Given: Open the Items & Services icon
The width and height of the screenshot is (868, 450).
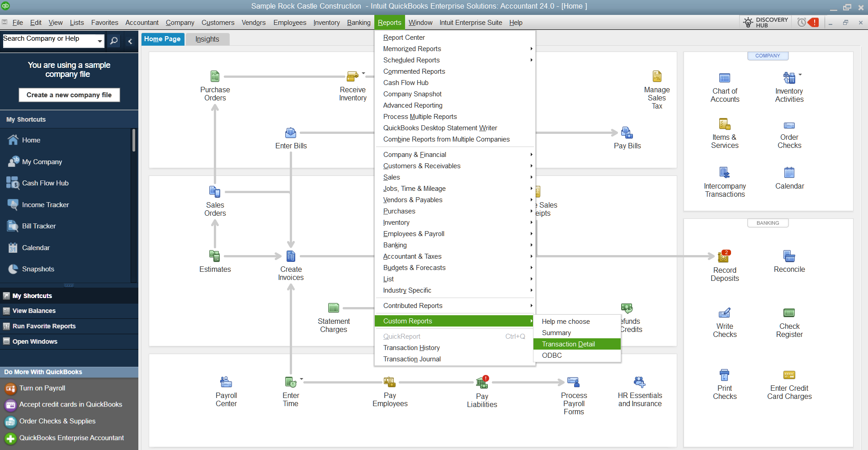Looking at the screenshot, I should point(725,124).
